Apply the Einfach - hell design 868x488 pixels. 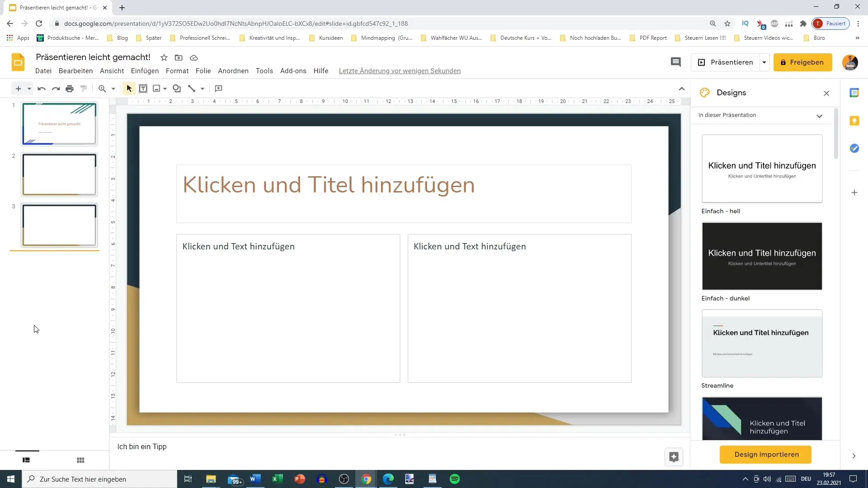point(762,168)
